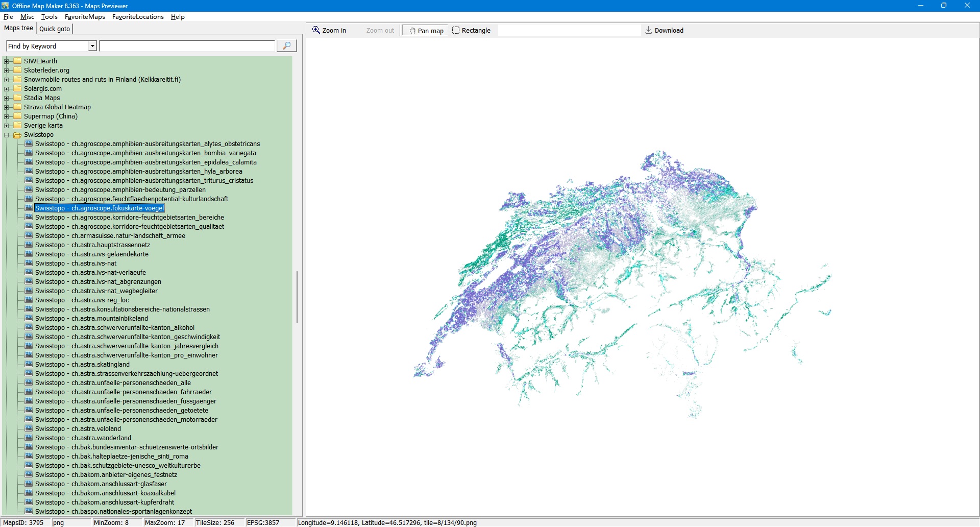
Task: Open the Tools menu
Action: tap(49, 17)
